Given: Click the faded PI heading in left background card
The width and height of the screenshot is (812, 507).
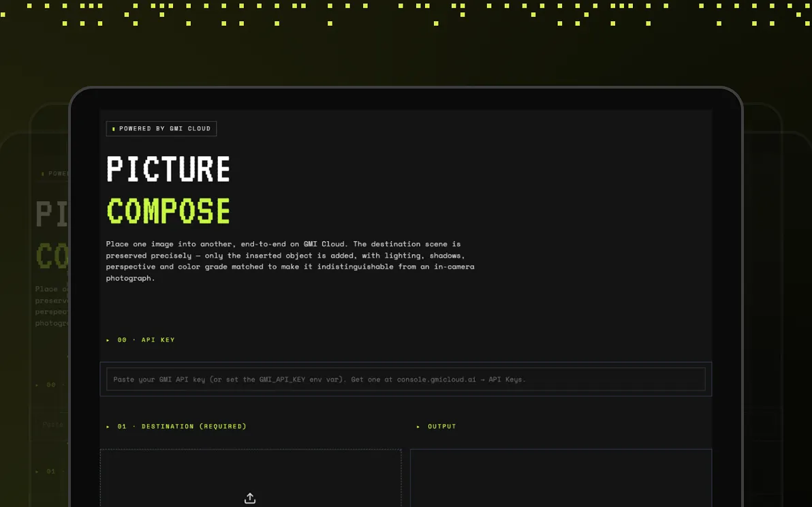Looking at the screenshot, I should coord(51,215).
